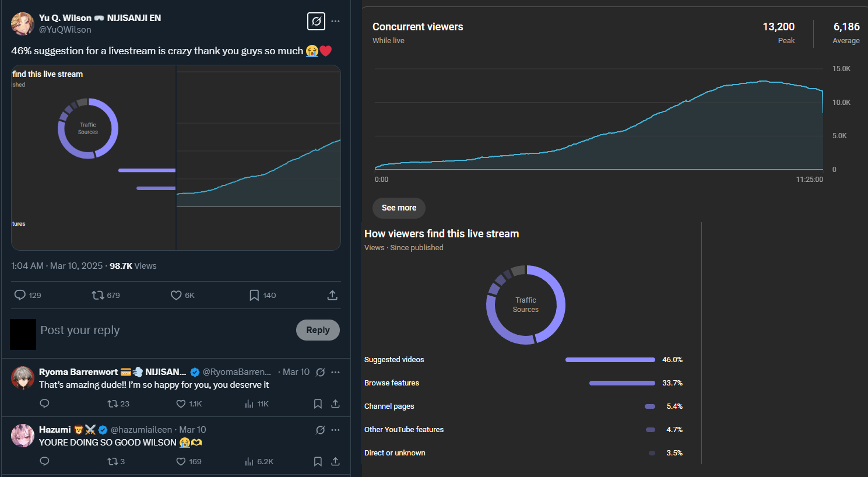Repost Hazumi's reply with 3 reposts
This screenshot has height=477, width=868.
coord(113,461)
